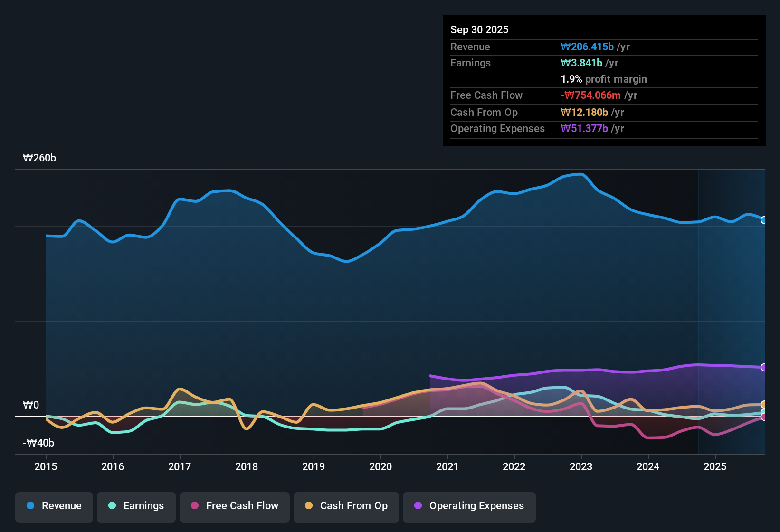Select the 2020 year label on axis
Image resolution: width=780 pixels, height=532 pixels.
[380, 467]
